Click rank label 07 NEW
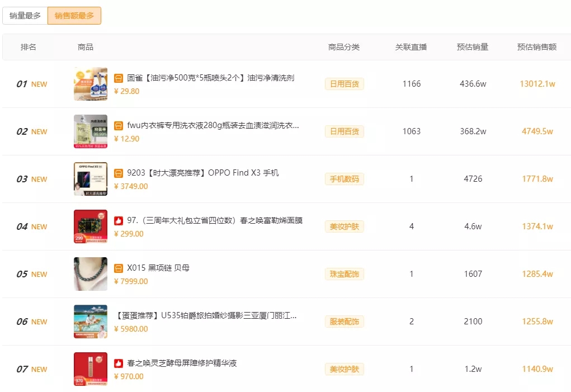 (32, 370)
